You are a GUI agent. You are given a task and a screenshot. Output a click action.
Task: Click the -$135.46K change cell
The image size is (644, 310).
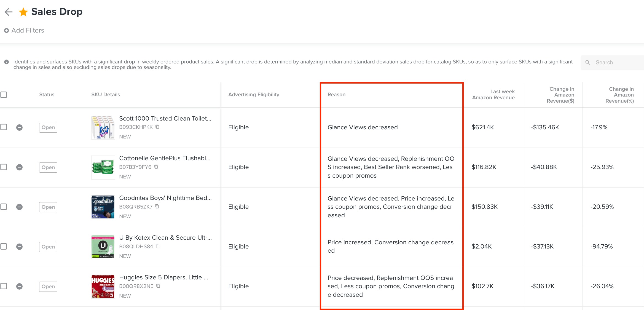545,127
